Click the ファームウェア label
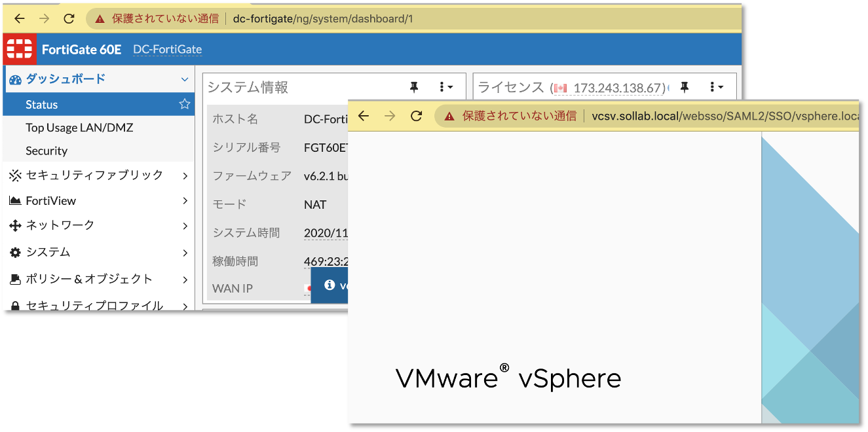 tap(252, 175)
